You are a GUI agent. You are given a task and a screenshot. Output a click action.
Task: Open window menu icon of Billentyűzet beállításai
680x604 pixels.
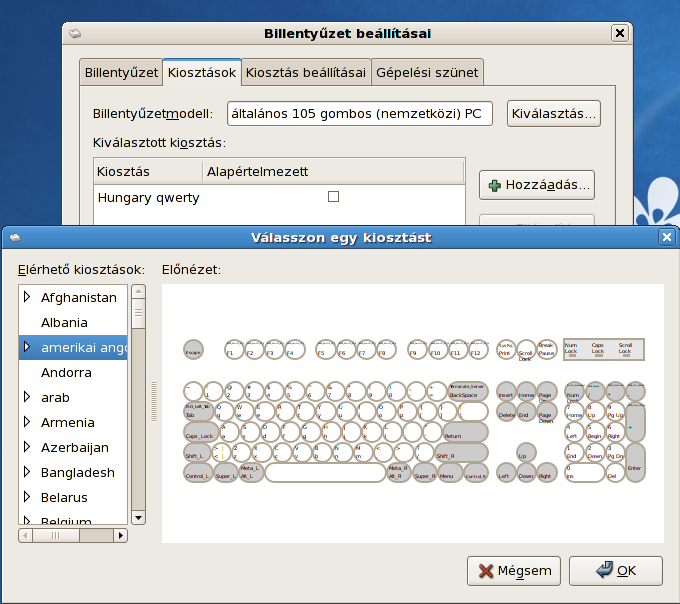pyautogui.click(x=76, y=33)
